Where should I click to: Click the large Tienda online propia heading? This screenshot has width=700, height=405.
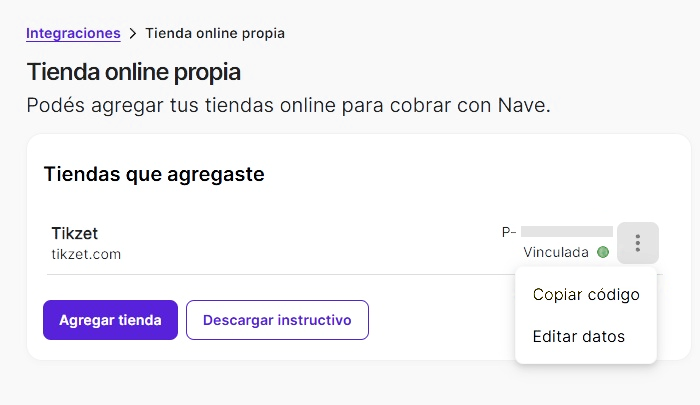[133, 72]
